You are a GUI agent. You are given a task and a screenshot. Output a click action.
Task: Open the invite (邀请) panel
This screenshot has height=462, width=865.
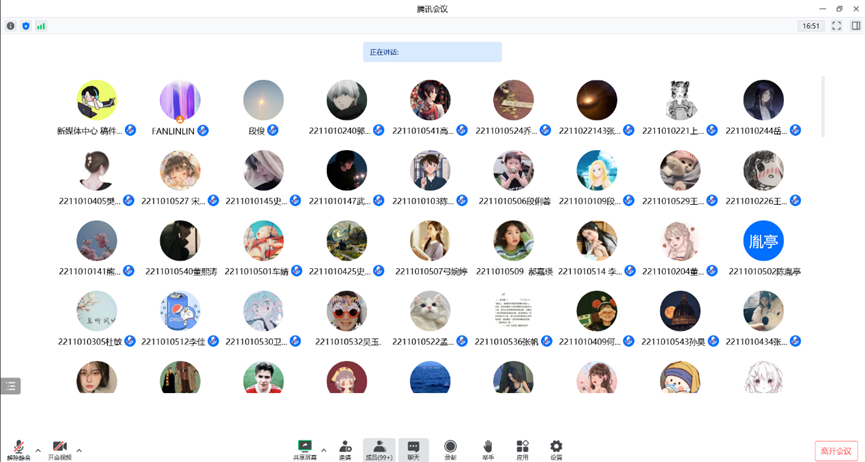pyautogui.click(x=345, y=449)
